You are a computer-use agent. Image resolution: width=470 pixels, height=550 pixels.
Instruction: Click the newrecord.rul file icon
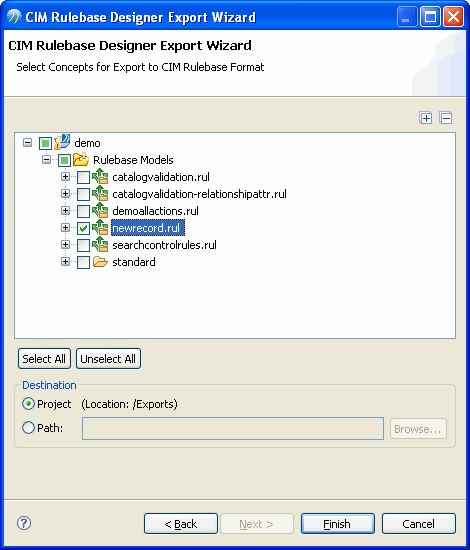[100, 228]
